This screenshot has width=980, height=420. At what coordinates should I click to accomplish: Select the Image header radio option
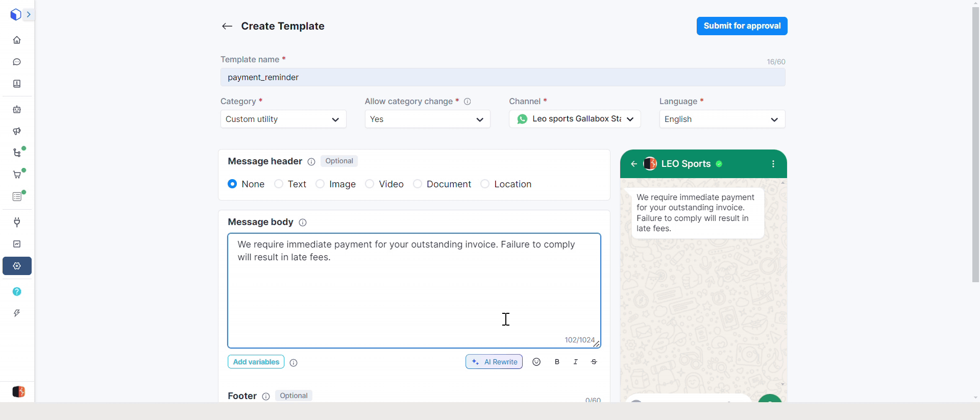pos(320,184)
